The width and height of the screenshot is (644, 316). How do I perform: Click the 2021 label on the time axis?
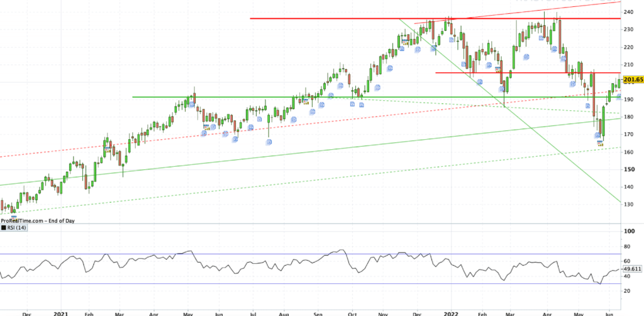pos(61,312)
